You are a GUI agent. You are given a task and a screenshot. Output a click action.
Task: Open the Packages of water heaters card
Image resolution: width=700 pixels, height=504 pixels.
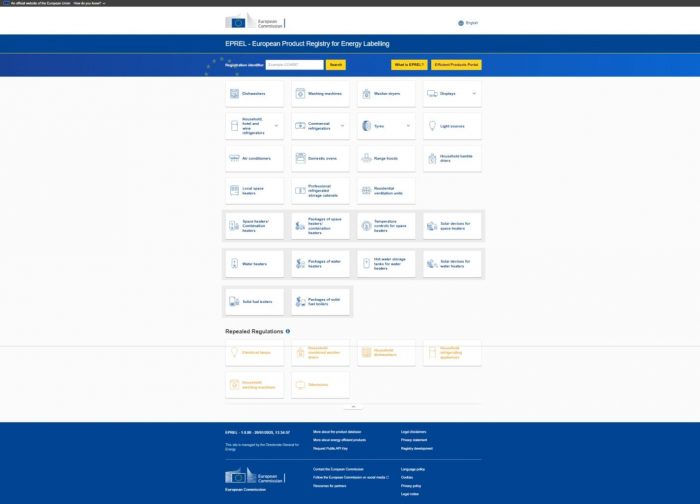coord(320,263)
